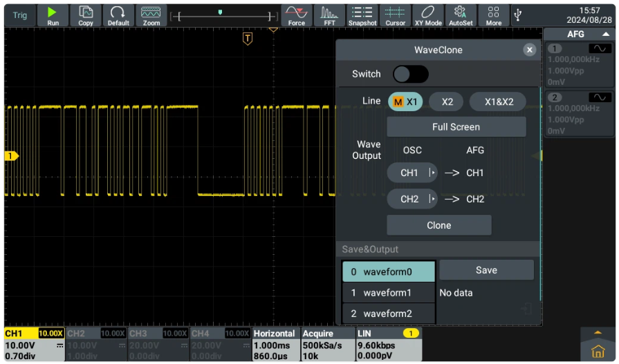Open the Zoom waveform tool
619x364 pixels.
pos(151,15)
